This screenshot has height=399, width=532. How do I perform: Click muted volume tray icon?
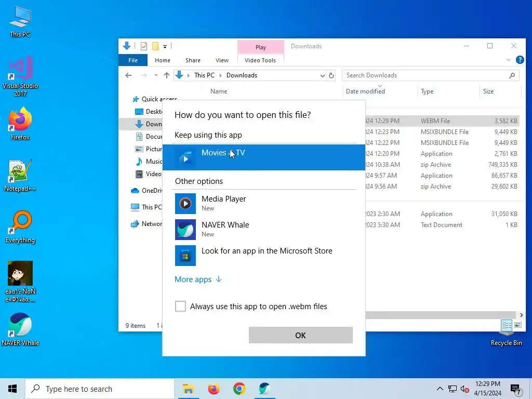(465, 389)
